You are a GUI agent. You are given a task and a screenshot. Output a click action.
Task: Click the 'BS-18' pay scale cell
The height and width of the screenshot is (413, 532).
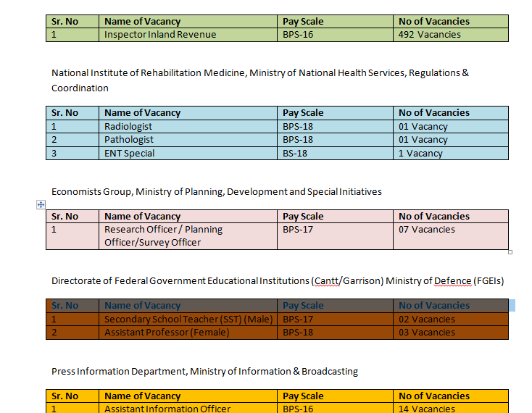[335, 154]
